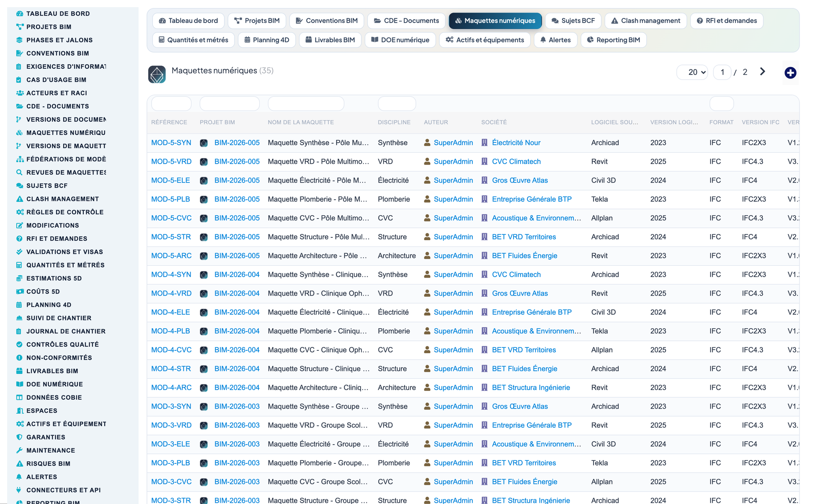
Task: Click the Maquettes numériques cube logo icon
Action: (157, 75)
